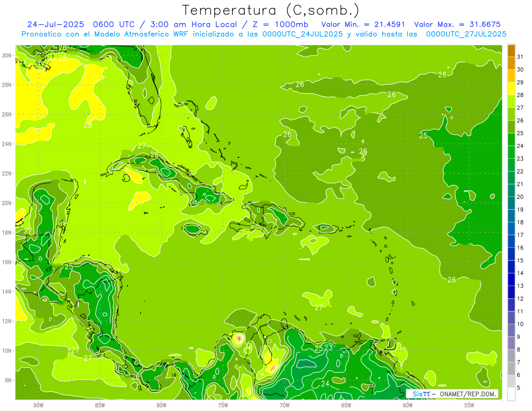Select the date text "24-Jul-2025"
This screenshot has width=532, height=411.
click(x=56, y=24)
